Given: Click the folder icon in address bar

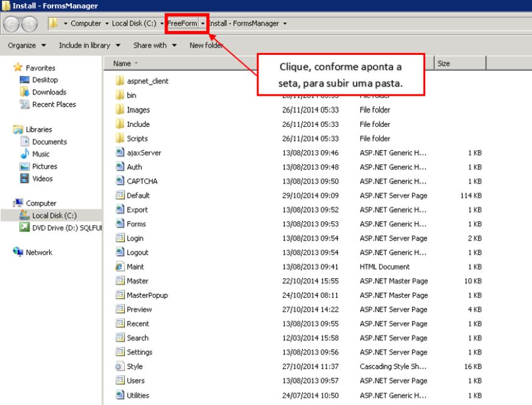Looking at the screenshot, I should click(53, 23).
